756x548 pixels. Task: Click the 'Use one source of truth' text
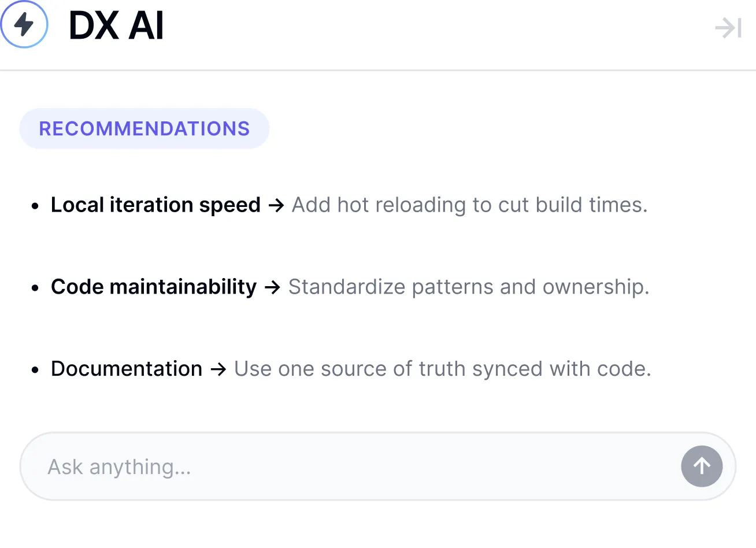442,369
